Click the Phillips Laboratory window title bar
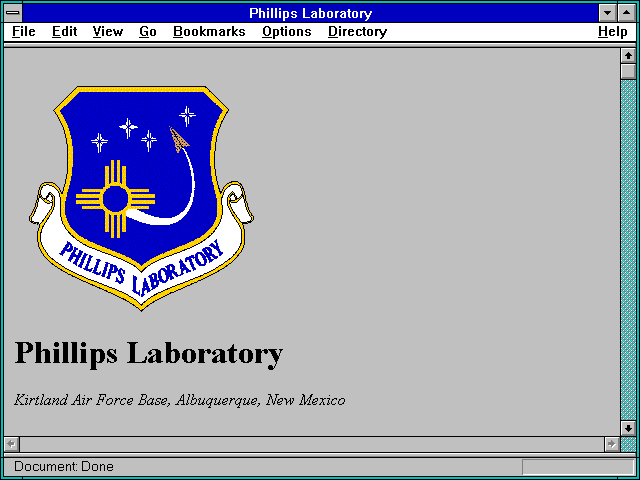The height and width of the screenshot is (480, 640). tap(311, 13)
